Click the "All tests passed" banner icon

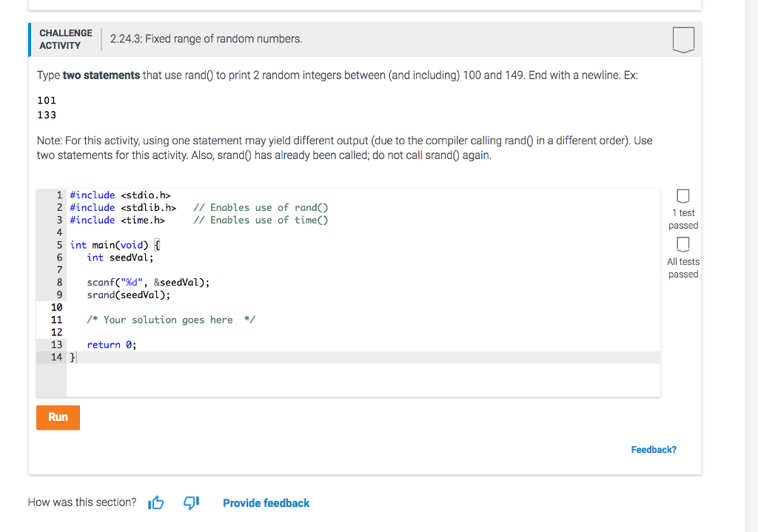click(x=682, y=244)
